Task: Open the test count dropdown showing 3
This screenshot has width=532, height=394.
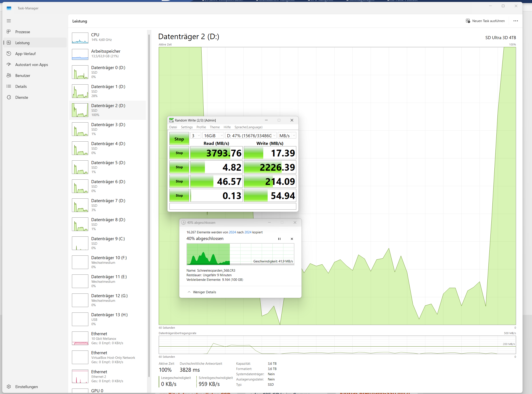Action: coord(196,135)
